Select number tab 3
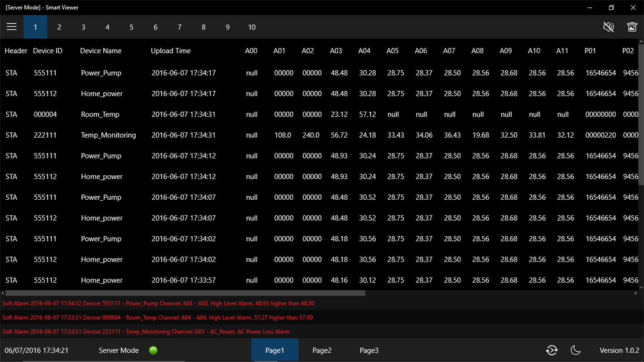This screenshot has width=644, height=362. pyautogui.click(x=83, y=27)
